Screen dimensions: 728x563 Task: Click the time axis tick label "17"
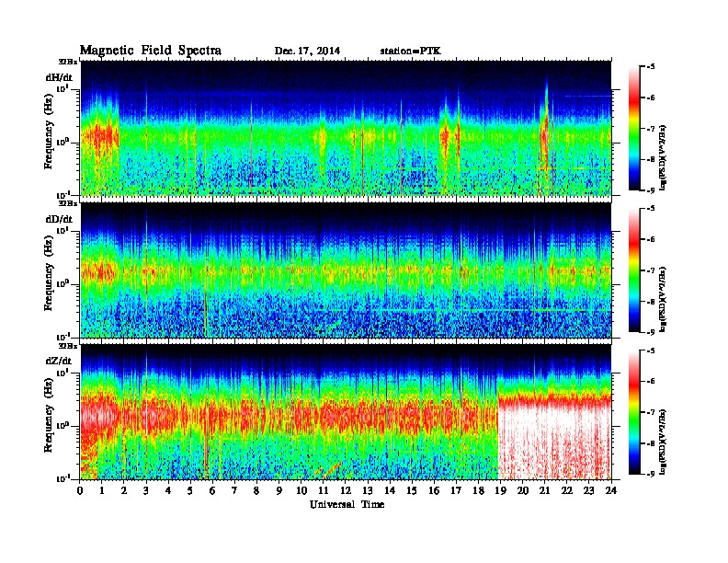pos(456,491)
